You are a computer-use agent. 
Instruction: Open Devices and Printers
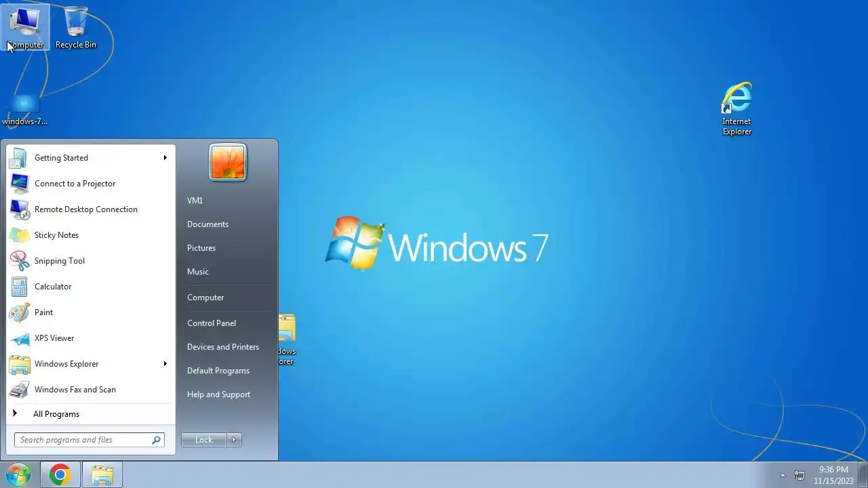tap(223, 347)
